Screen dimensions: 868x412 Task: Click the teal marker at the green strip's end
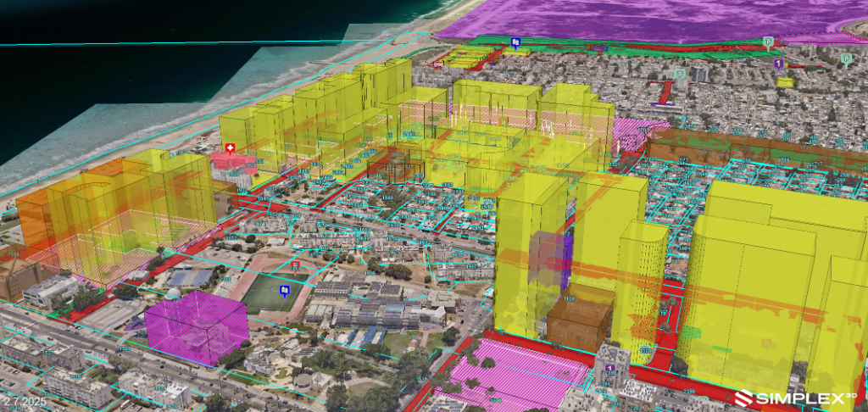(767, 42)
